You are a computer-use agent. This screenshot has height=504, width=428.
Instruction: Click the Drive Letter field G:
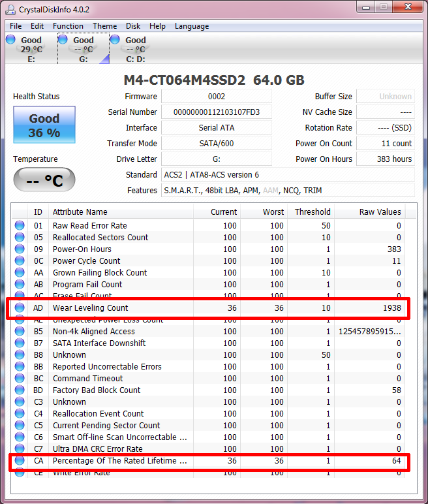(x=217, y=159)
